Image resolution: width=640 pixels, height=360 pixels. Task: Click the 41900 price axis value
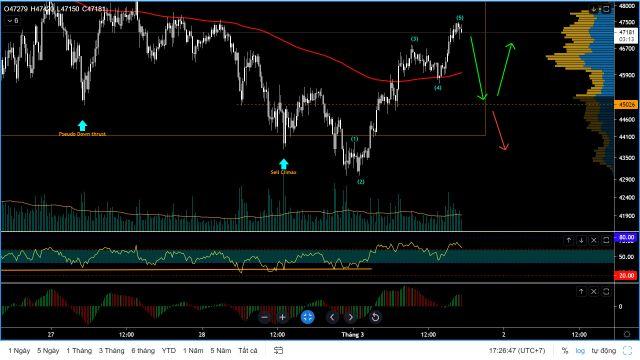pos(626,216)
